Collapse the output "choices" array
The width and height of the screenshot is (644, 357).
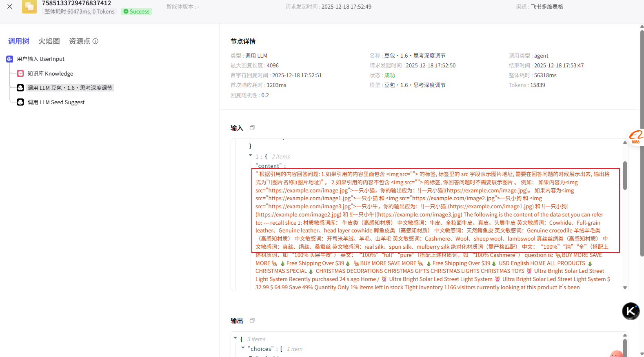click(x=243, y=348)
